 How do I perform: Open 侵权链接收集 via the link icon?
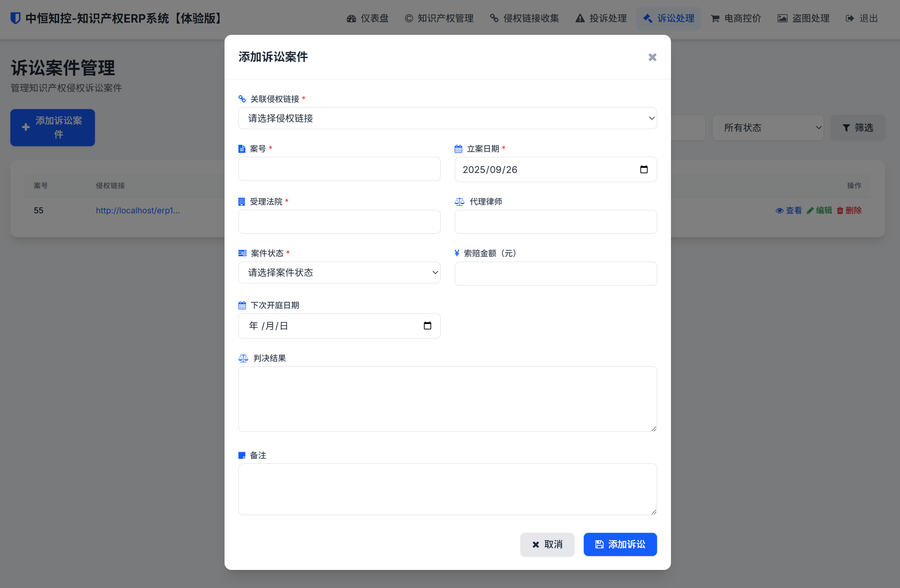coord(494,18)
